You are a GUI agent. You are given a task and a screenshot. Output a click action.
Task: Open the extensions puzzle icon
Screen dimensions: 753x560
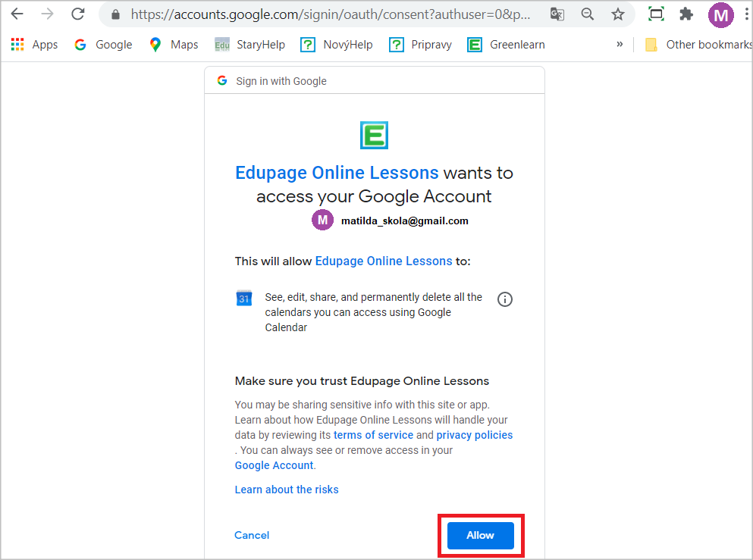(686, 14)
